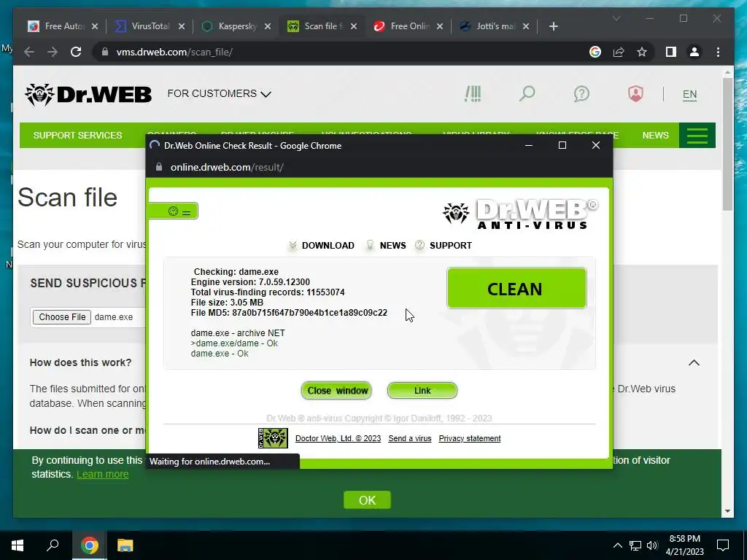This screenshot has height=560, width=747.
Task: Select the File MD5 hash line
Action: click(289, 313)
